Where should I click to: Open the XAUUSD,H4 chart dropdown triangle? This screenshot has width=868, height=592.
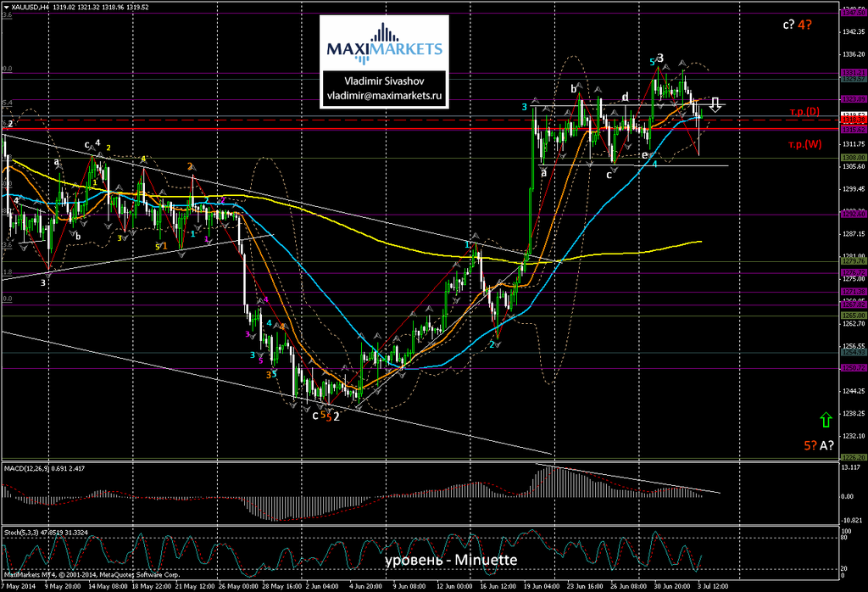pos(6,7)
